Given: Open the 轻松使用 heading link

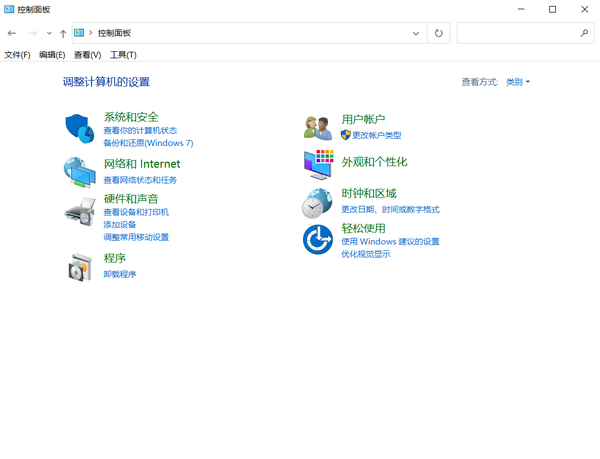Looking at the screenshot, I should point(363,228).
